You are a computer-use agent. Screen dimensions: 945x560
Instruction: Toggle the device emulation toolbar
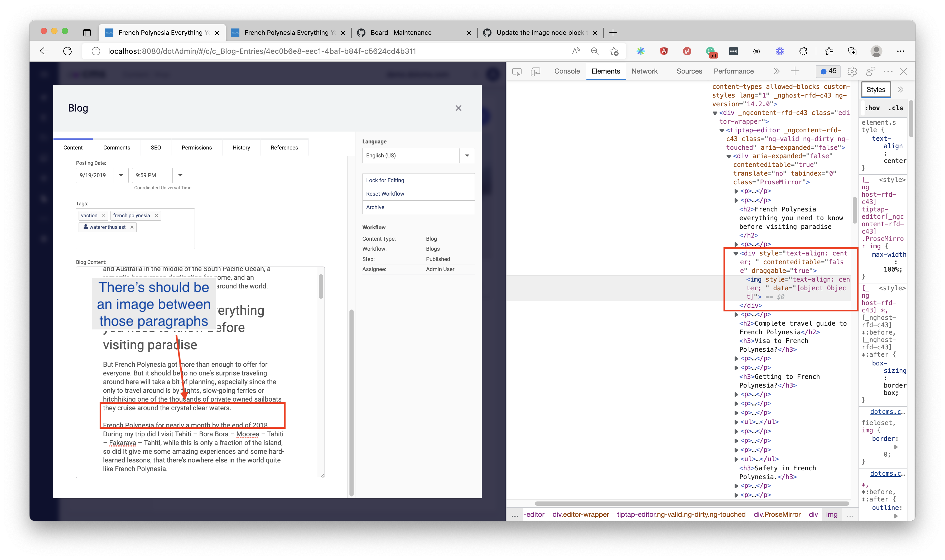(535, 71)
